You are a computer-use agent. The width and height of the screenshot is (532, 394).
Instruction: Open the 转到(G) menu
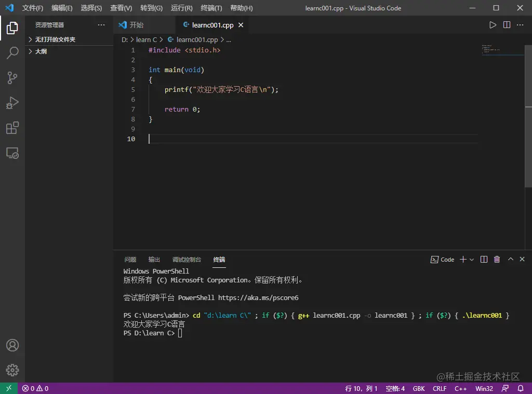pos(151,8)
